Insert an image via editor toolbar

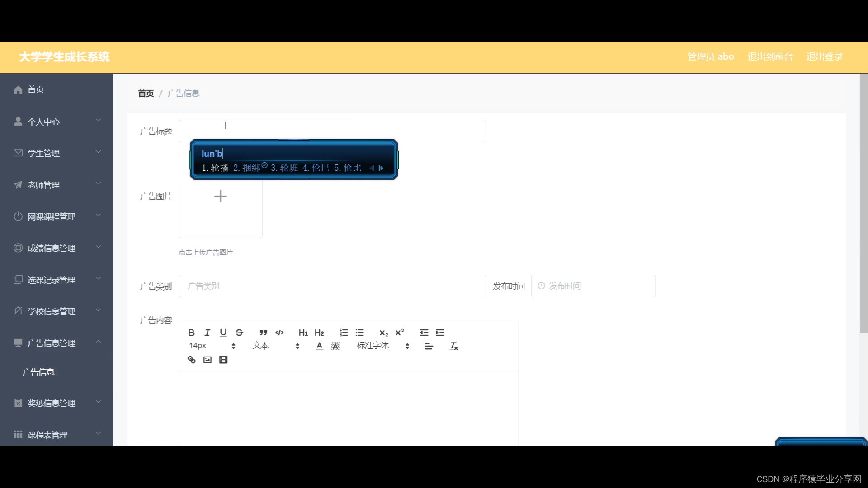click(x=208, y=360)
